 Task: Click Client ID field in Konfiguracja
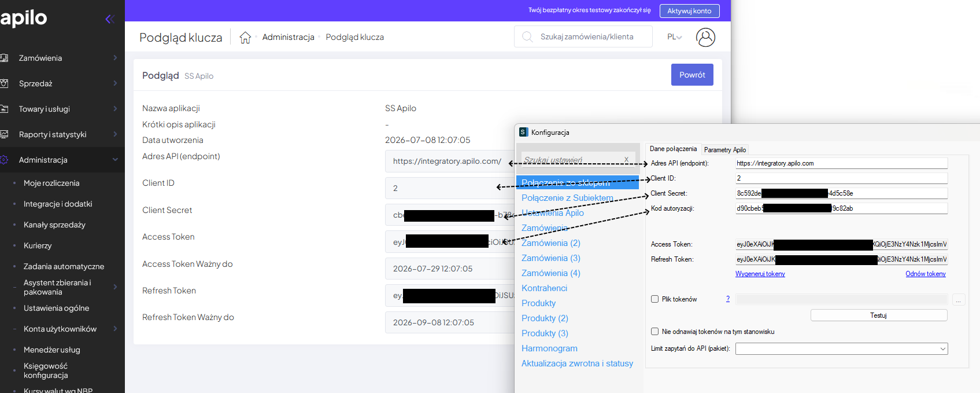pos(841,178)
